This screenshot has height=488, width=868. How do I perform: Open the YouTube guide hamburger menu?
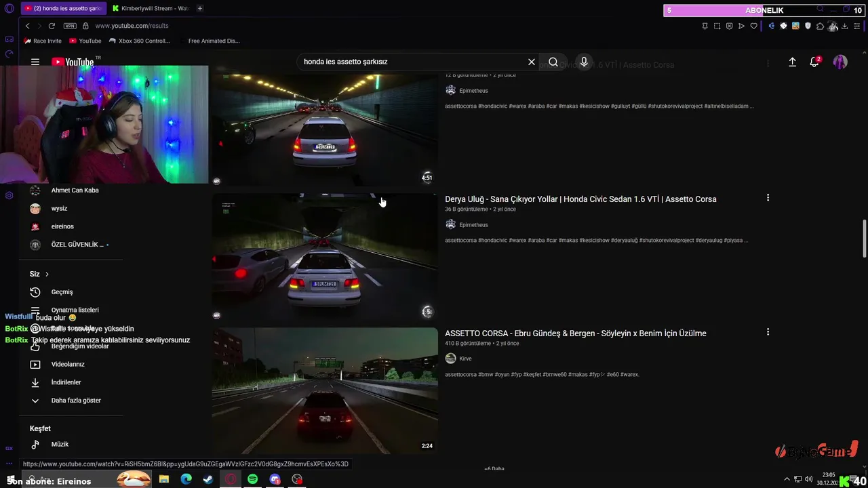35,62
